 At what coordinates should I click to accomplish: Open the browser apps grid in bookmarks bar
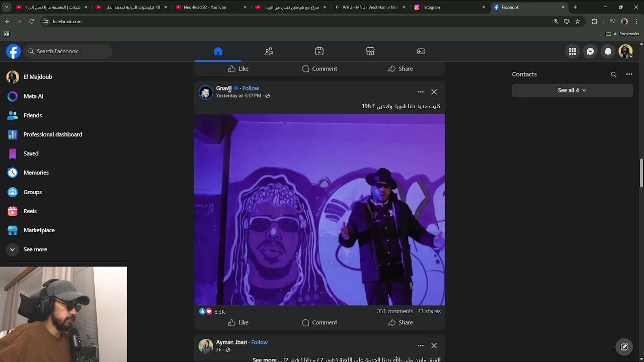7,34
